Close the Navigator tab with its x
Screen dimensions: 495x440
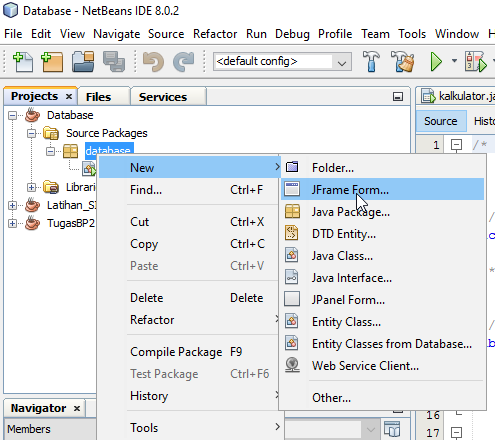pyautogui.click(x=77, y=408)
